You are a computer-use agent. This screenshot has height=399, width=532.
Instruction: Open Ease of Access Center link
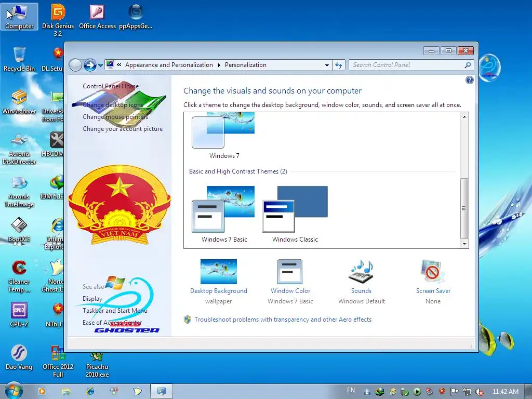coord(112,322)
